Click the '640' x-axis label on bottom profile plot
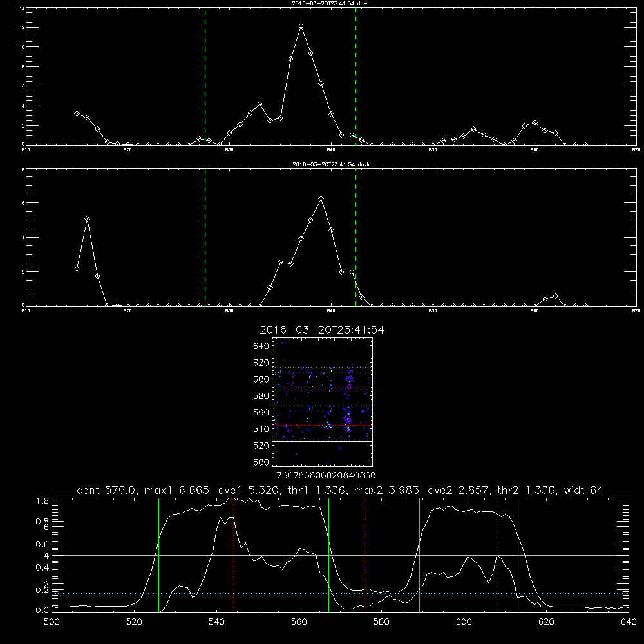This screenshot has width=644, height=644. (629, 622)
